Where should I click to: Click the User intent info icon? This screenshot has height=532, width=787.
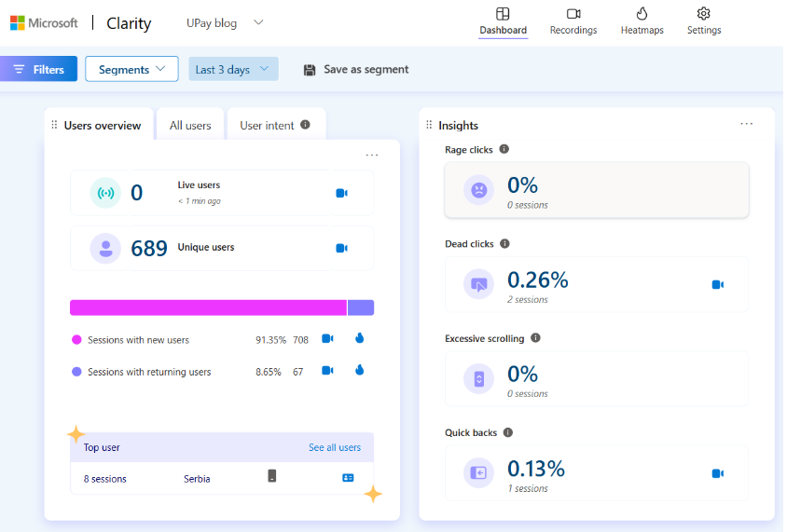click(x=305, y=124)
